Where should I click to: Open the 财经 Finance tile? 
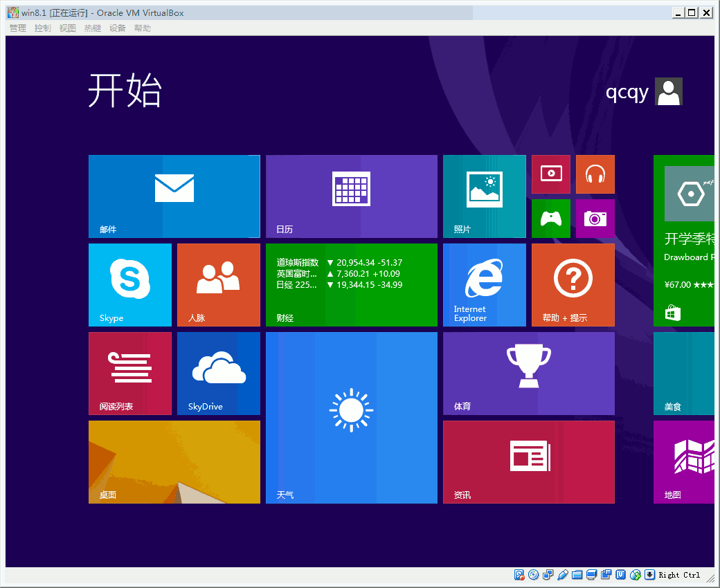[x=351, y=285]
